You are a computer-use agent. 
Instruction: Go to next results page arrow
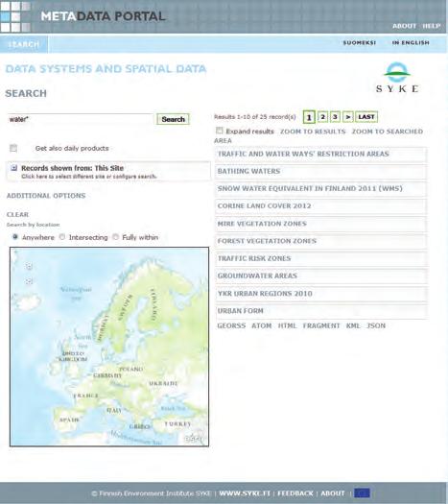pos(348,117)
